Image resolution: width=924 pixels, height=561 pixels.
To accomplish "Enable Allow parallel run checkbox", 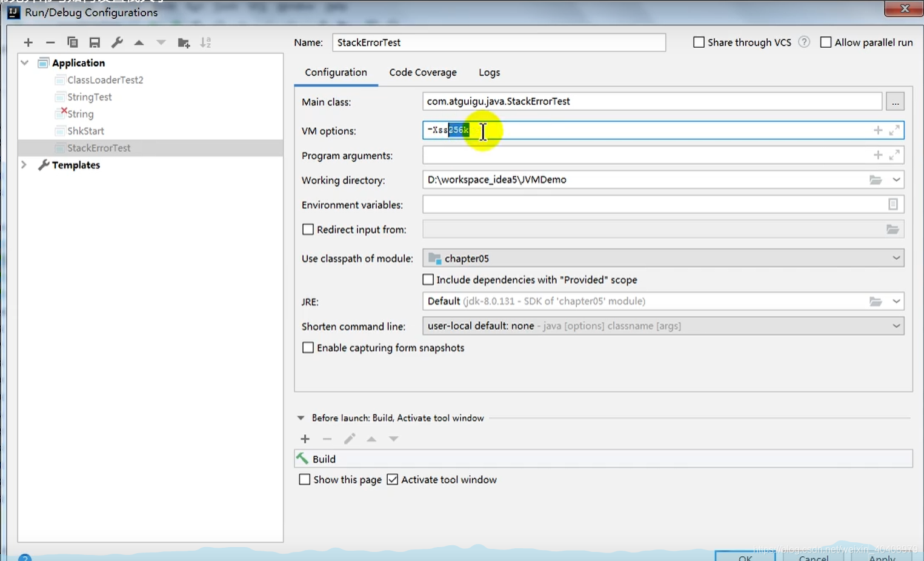I will click(x=826, y=42).
